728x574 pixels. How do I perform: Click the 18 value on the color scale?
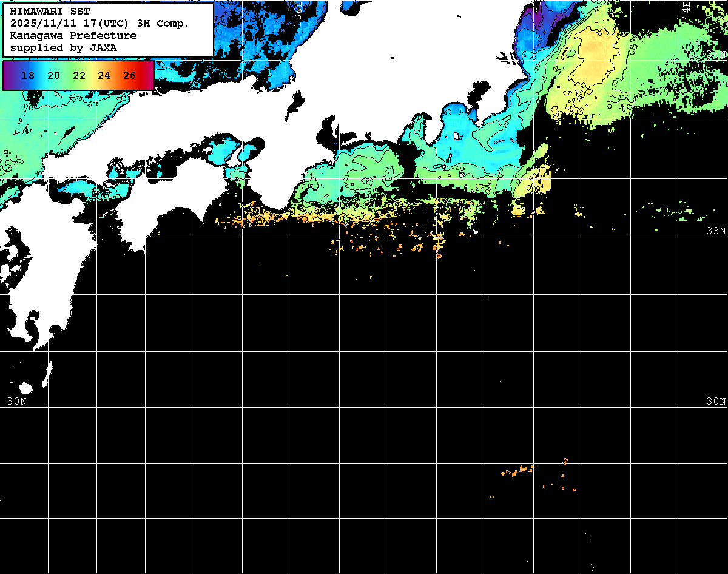27,76
